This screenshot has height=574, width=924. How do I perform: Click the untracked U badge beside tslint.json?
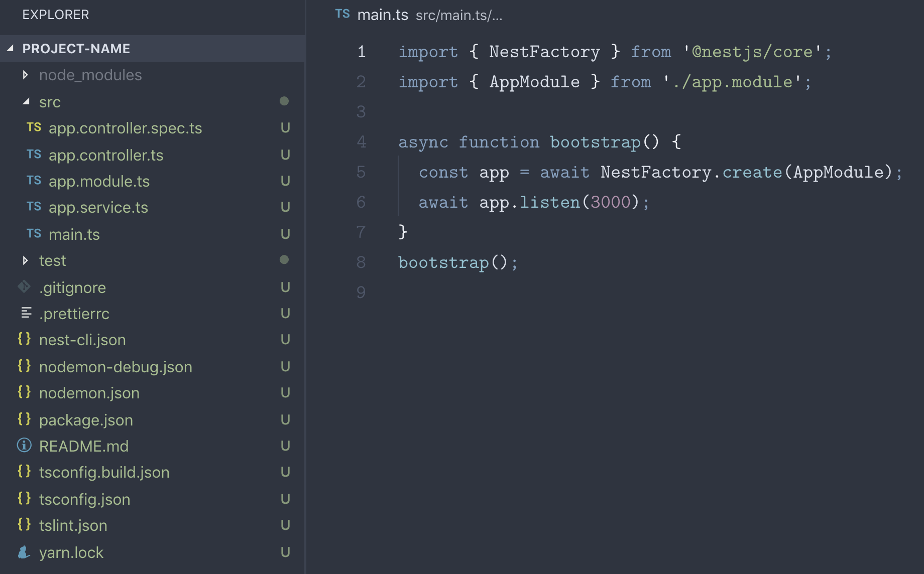point(285,525)
